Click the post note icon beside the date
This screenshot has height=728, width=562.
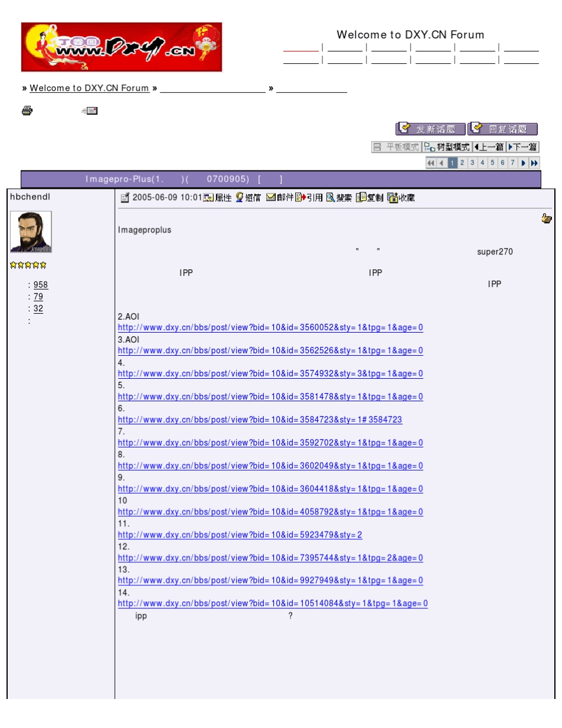click(125, 198)
